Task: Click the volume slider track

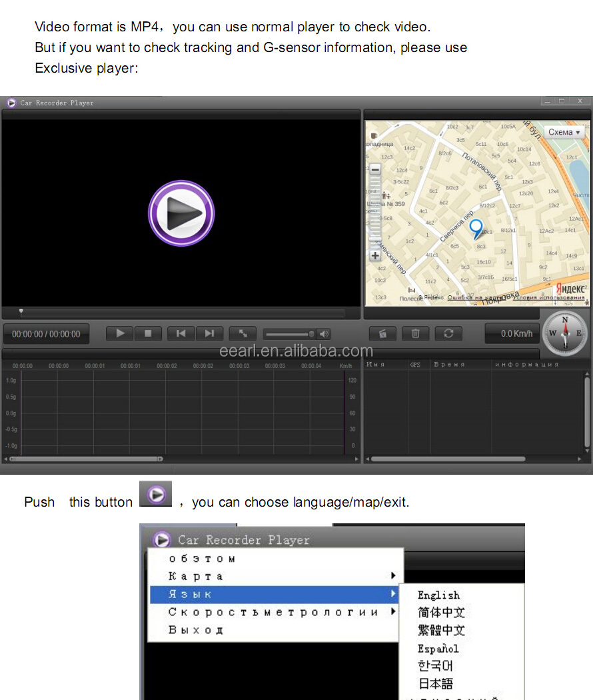Action: 287,334
